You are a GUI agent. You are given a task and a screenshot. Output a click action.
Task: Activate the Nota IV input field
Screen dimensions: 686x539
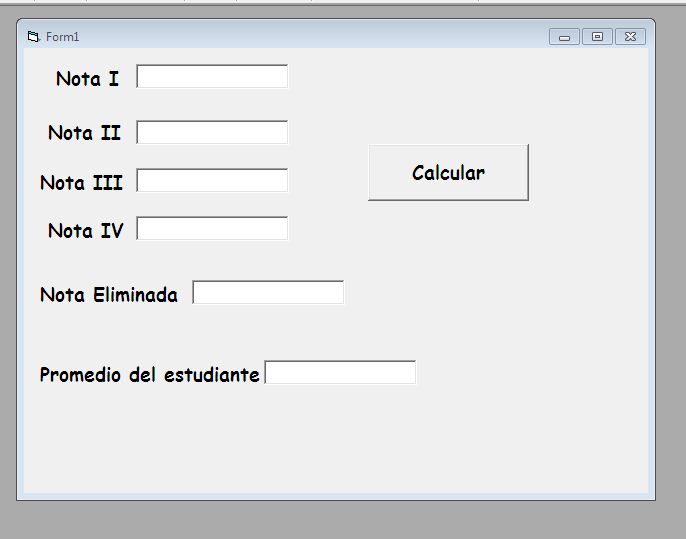212,228
